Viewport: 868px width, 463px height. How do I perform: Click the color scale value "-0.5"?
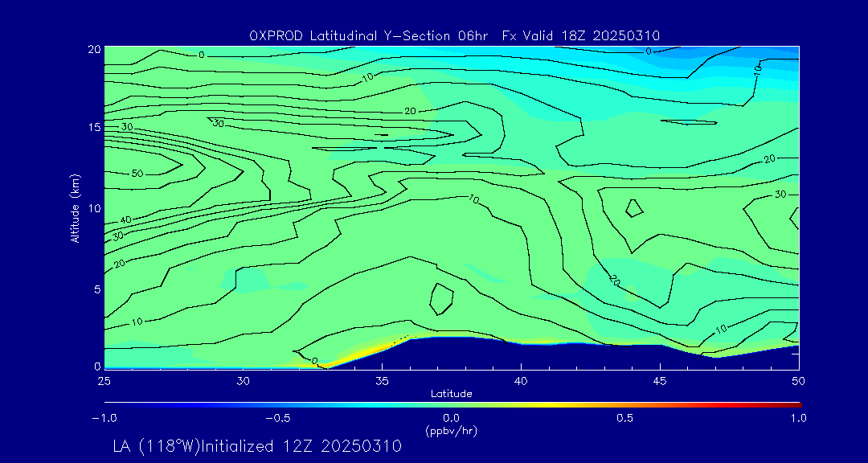[x=278, y=418]
